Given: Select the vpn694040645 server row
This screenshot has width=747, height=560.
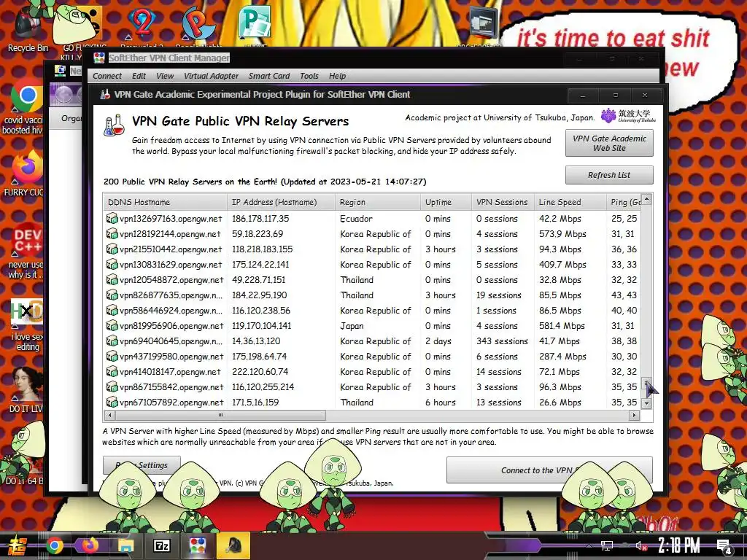Looking at the screenshot, I should point(371,341).
